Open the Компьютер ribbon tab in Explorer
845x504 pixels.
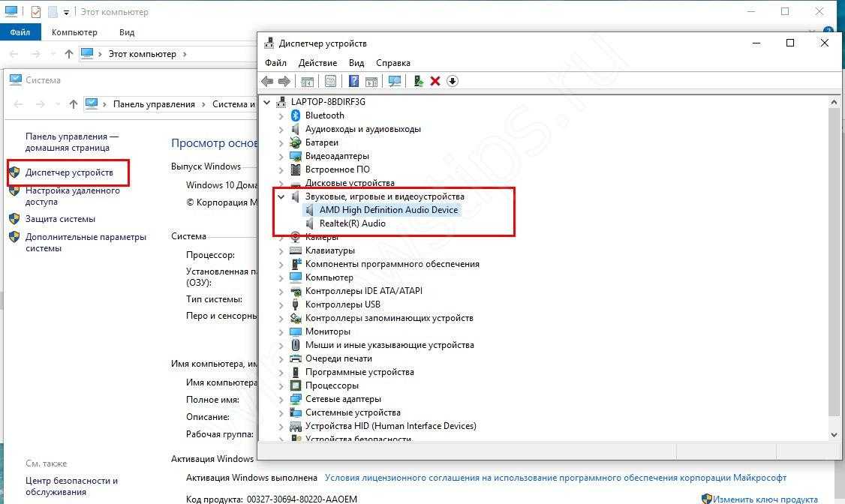[74, 32]
